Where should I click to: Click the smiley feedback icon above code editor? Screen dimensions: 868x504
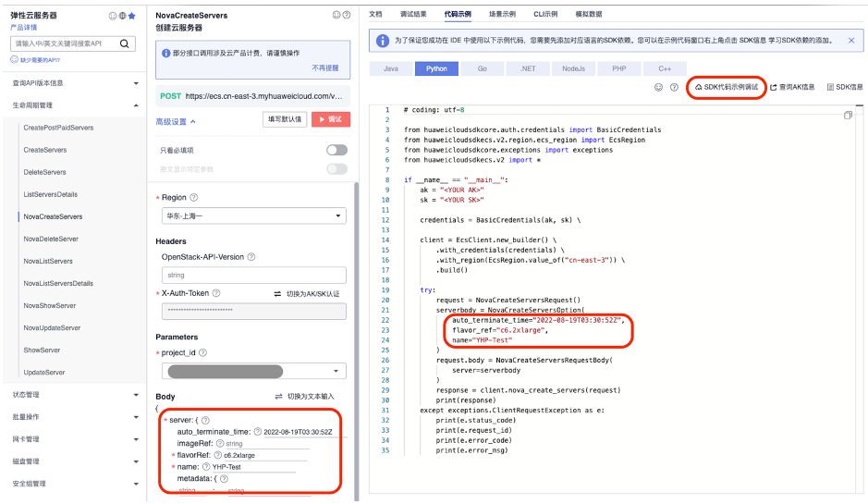(x=659, y=87)
